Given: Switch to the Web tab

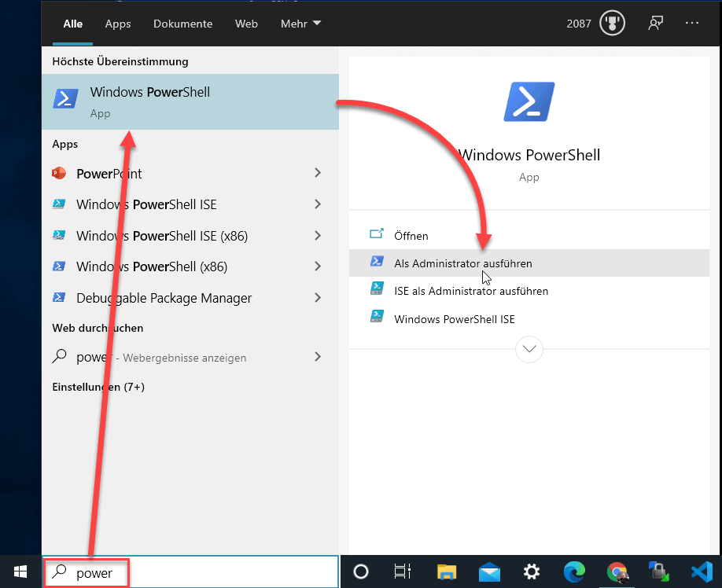Looking at the screenshot, I should [246, 24].
